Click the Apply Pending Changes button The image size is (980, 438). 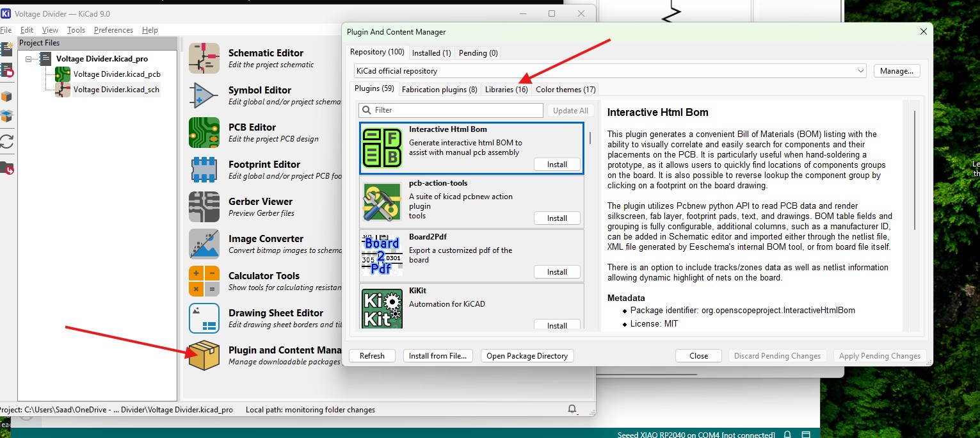tap(879, 356)
